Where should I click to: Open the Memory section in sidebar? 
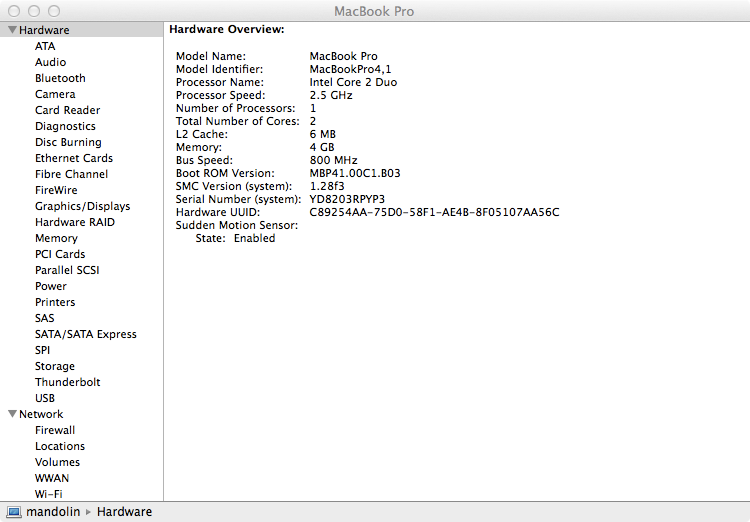click(x=56, y=238)
